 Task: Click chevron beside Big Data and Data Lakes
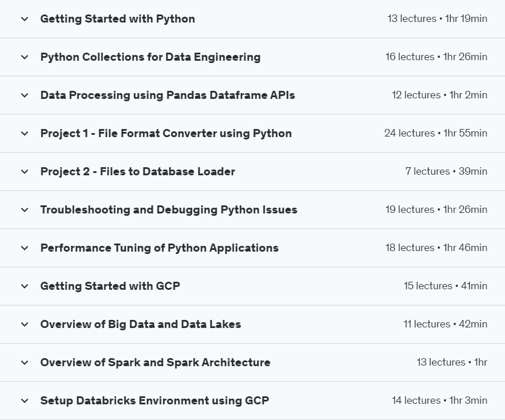pyautogui.click(x=24, y=325)
